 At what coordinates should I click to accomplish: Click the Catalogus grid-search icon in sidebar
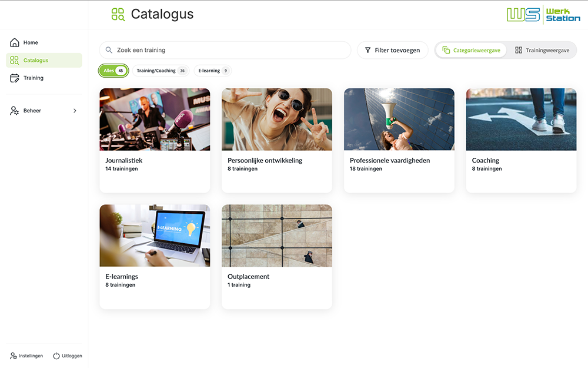click(14, 60)
